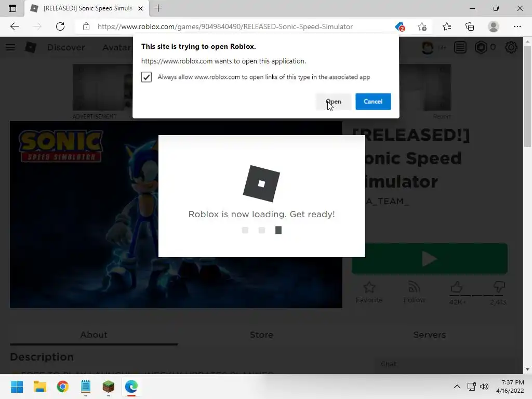
Task: Reload the page with refresh icon
Action: click(60, 26)
